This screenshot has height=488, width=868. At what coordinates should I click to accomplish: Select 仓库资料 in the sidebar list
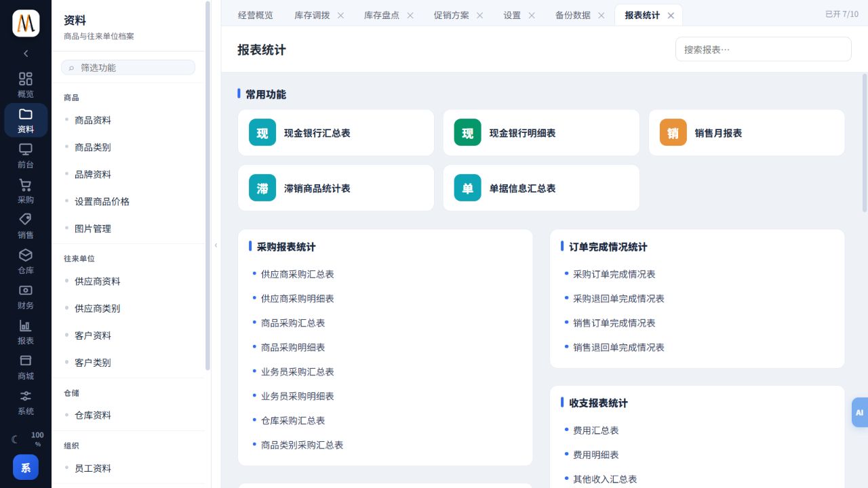click(93, 415)
